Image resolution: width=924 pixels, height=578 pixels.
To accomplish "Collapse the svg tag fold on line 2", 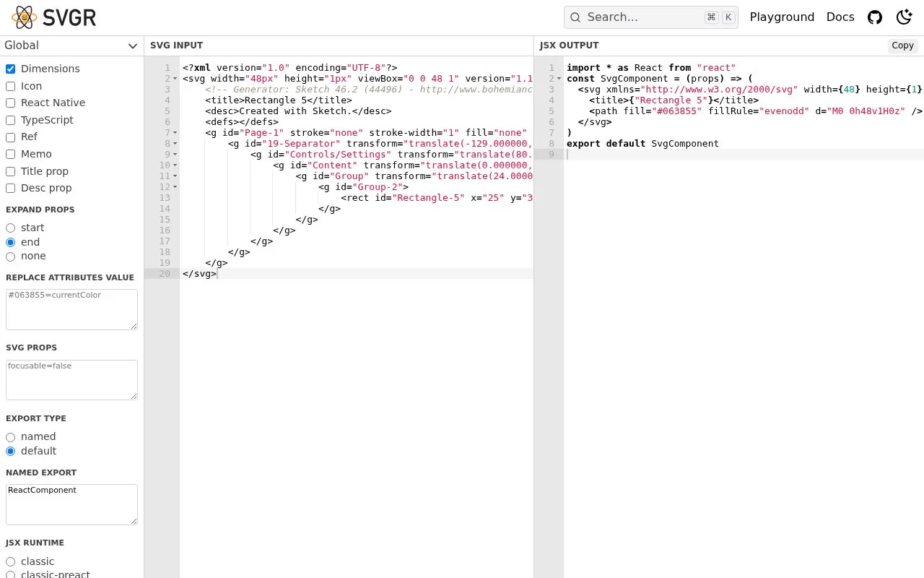I will (x=175, y=79).
